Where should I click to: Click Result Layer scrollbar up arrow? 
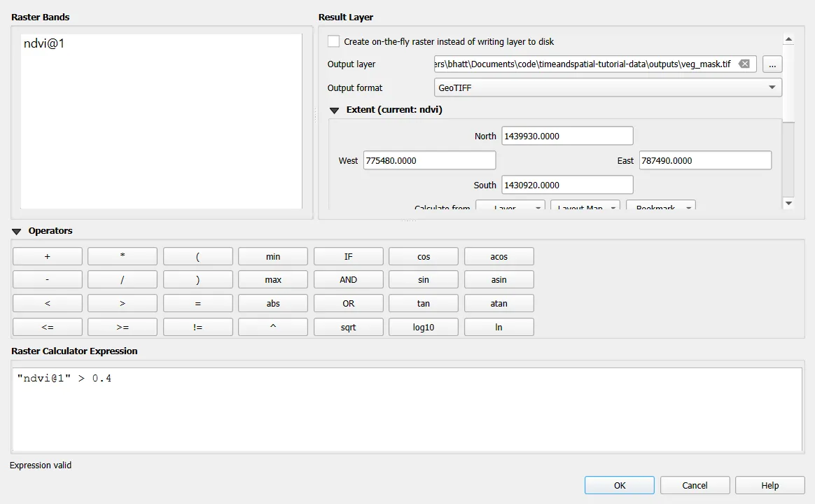(788, 39)
